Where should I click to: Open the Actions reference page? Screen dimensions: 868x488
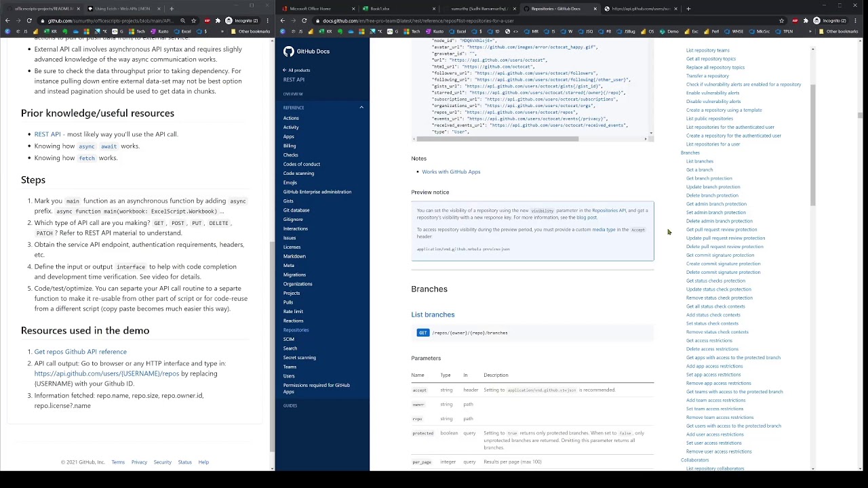291,118
